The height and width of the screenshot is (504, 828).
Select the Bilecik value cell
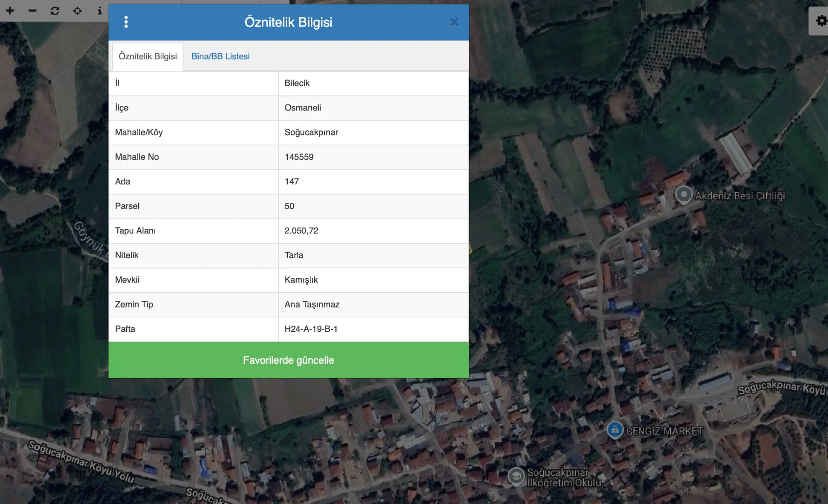(x=373, y=83)
